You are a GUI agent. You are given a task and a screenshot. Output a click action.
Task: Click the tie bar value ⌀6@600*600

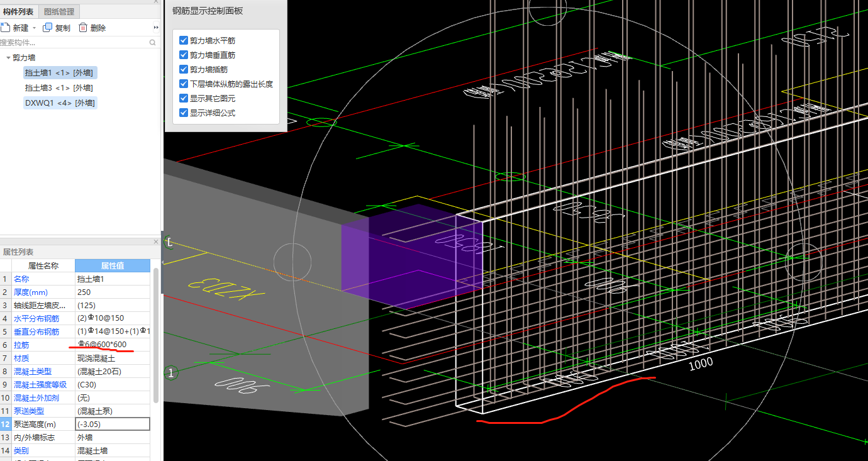[x=113, y=345]
